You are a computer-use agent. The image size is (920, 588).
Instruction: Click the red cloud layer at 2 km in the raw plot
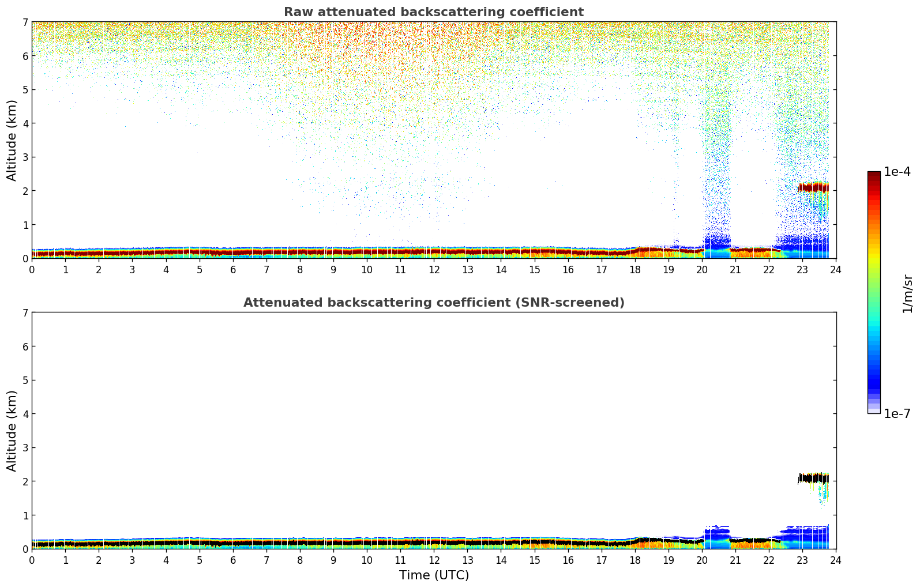point(813,187)
